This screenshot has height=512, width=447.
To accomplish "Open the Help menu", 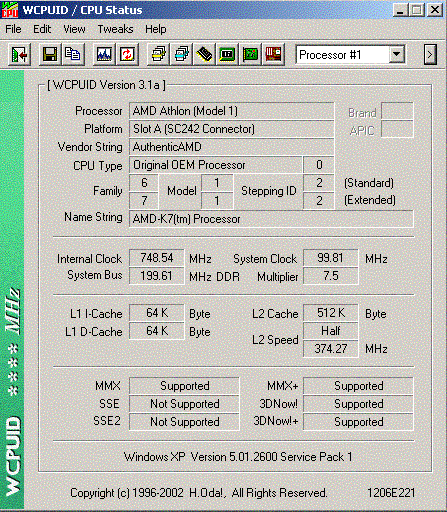I will pyautogui.click(x=156, y=29).
